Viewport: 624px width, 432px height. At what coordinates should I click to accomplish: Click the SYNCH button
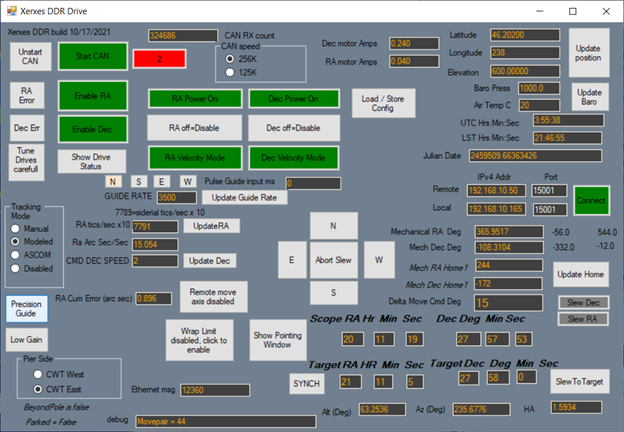306,383
